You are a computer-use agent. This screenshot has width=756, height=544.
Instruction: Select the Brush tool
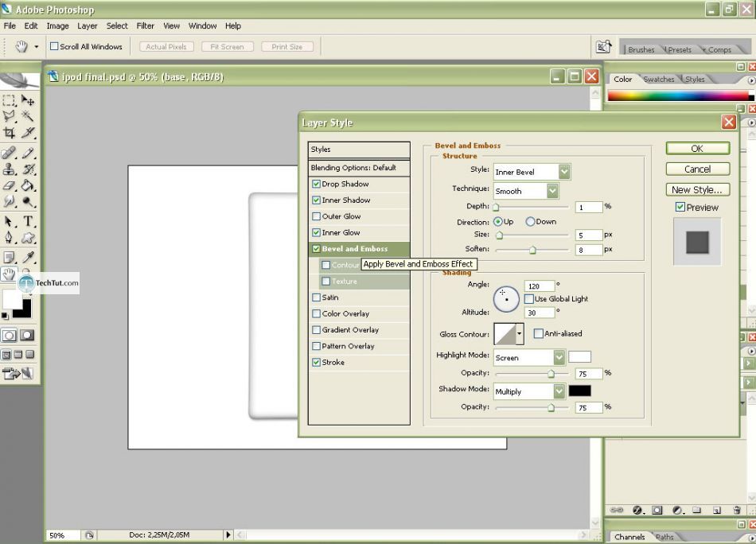click(28, 153)
